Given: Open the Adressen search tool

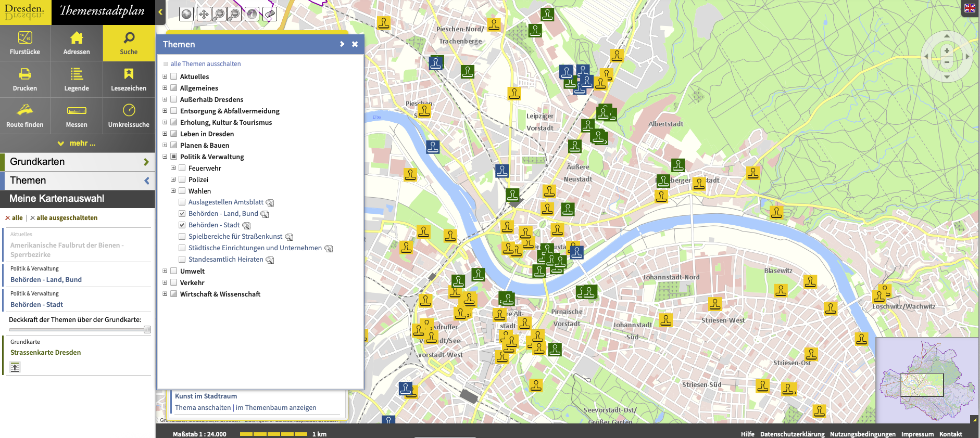Looking at the screenshot, I should (77, 43).
